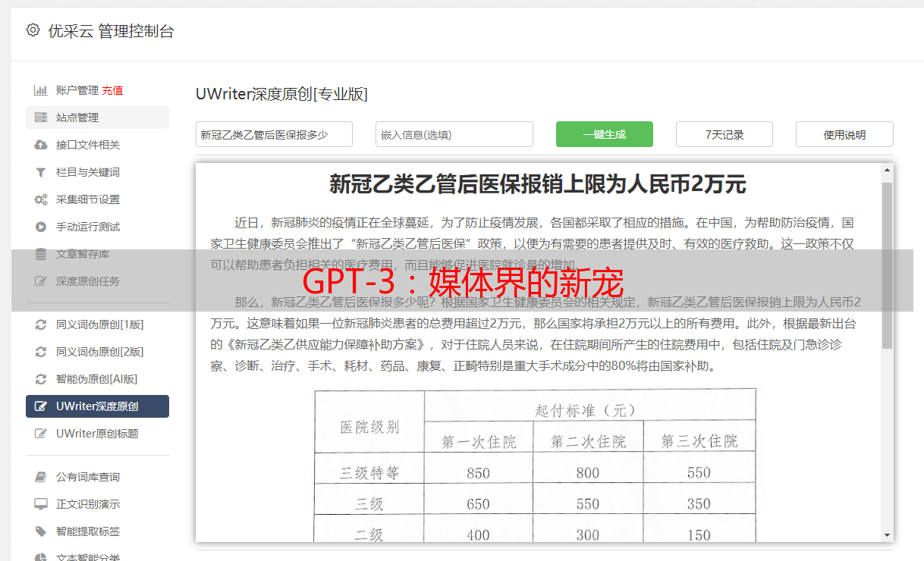Click the table header 第二次住院
Screen dimensions: 924x561
point(588,441)
